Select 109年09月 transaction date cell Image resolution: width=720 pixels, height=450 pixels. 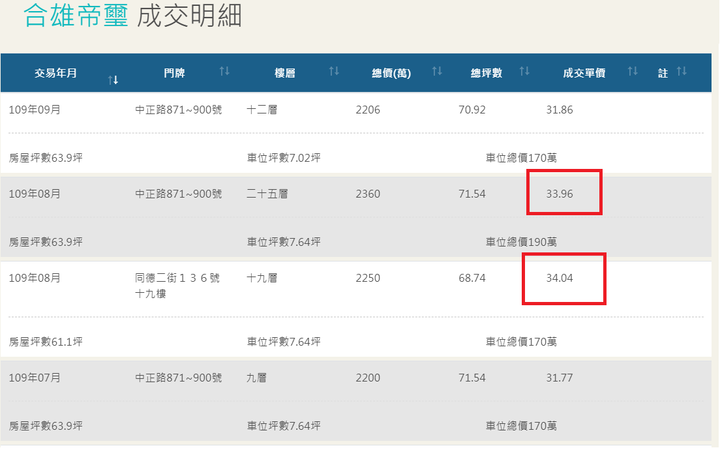(35, 110)
